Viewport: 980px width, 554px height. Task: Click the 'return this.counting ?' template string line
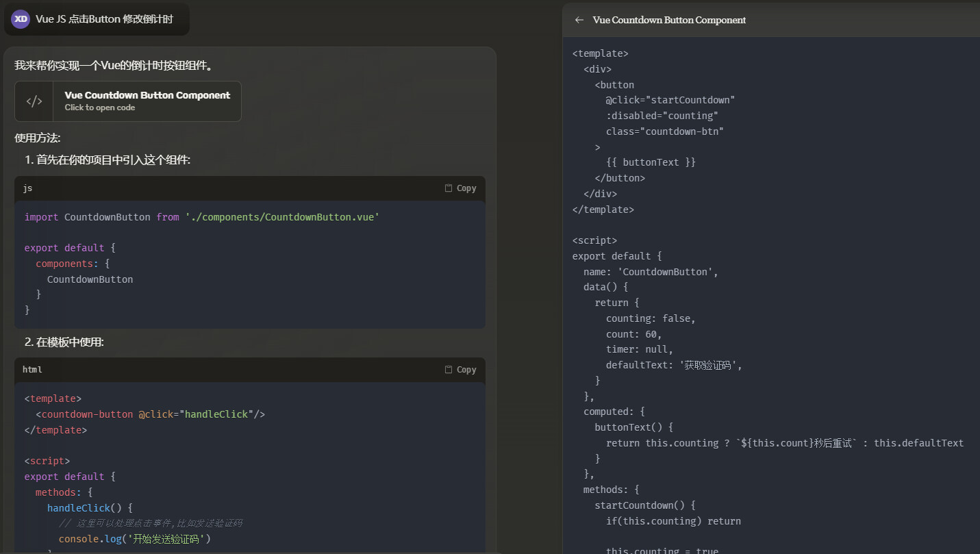[785, 443]
